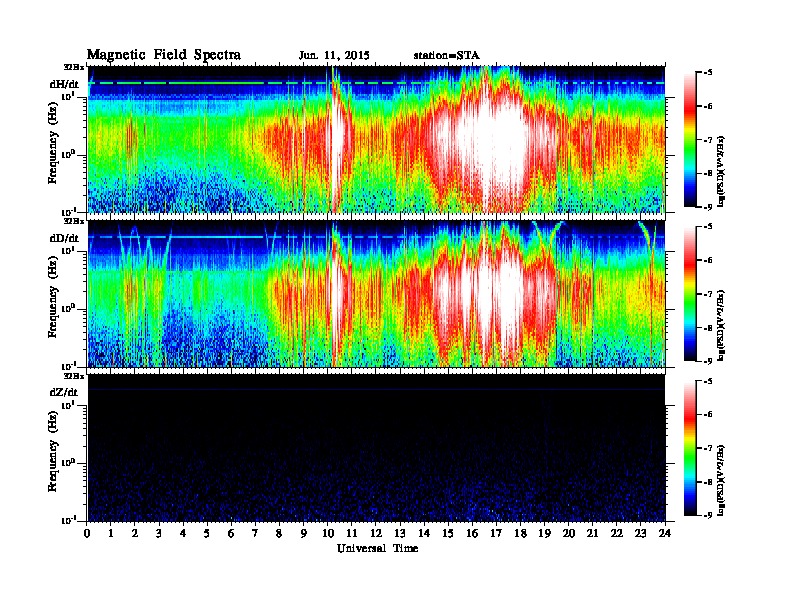Click the top color bar PSD label
The image size is (792, 612).
721,171
